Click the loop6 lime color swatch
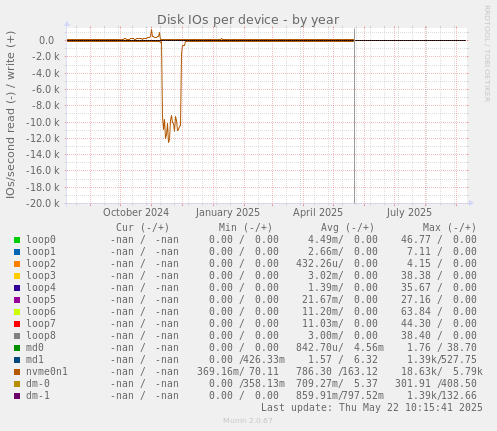This screenshot has width=497, height=431. (x=17, y=312)
